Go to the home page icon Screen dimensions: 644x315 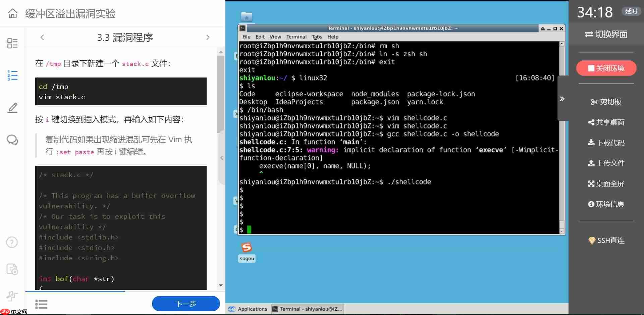tap(13, 14)
